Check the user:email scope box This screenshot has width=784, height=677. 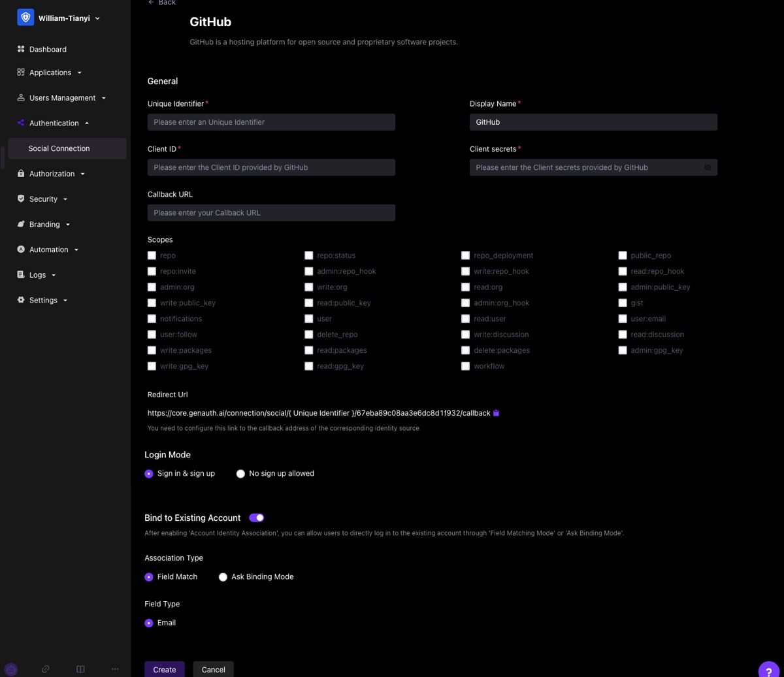tap(623, 319)
